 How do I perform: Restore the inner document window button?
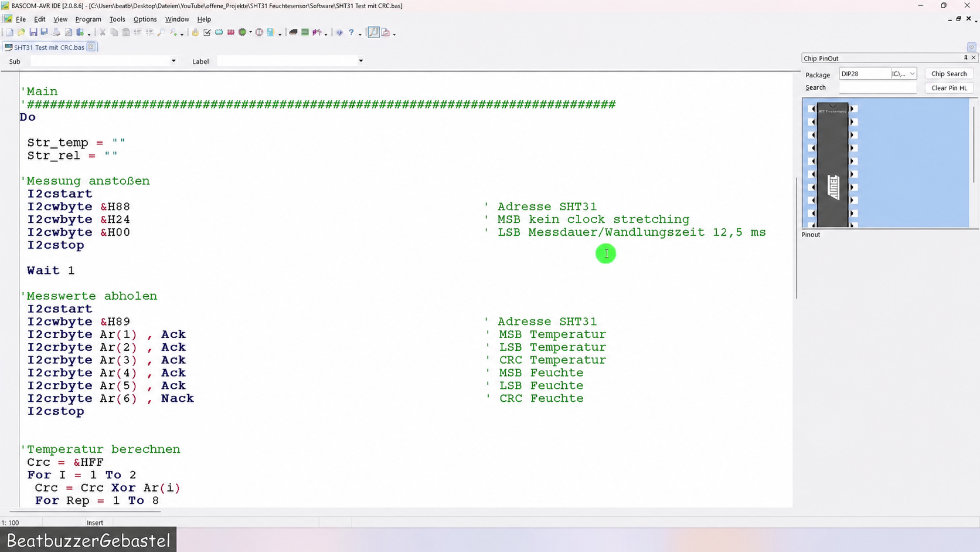(959, 19)
